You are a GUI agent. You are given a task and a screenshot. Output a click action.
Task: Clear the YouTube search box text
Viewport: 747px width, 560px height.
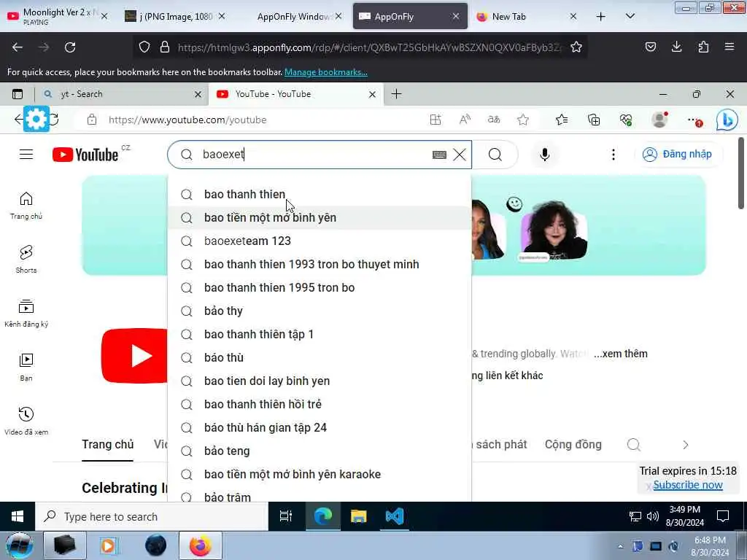coord(460,155)
